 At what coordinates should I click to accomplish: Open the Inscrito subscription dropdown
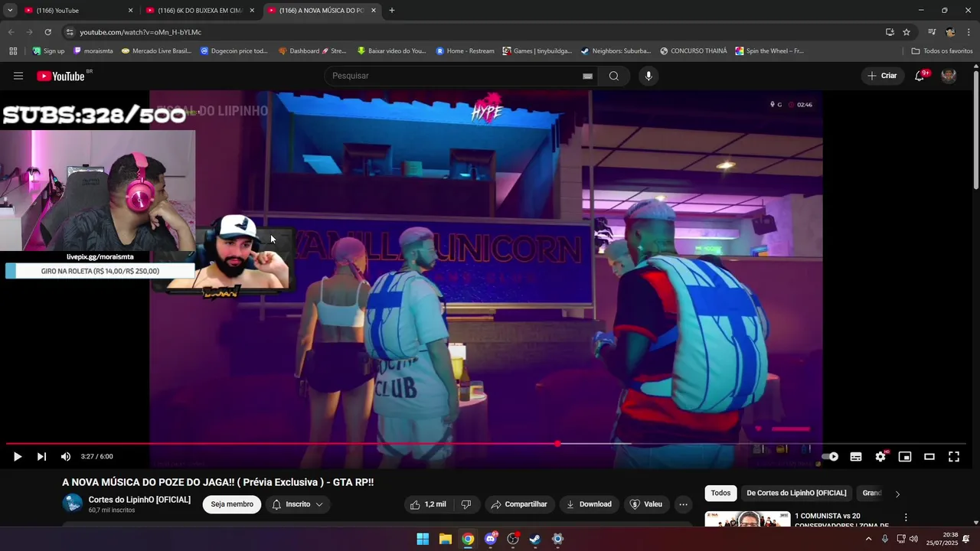298,504
